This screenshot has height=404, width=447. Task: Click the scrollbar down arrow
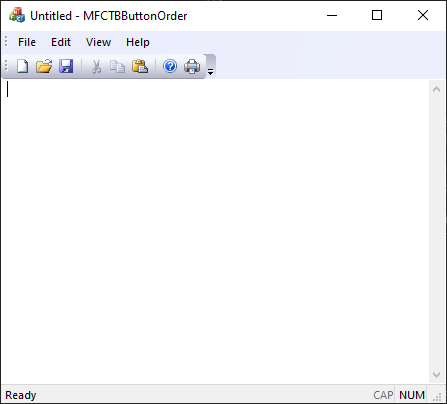pos(436,375)
